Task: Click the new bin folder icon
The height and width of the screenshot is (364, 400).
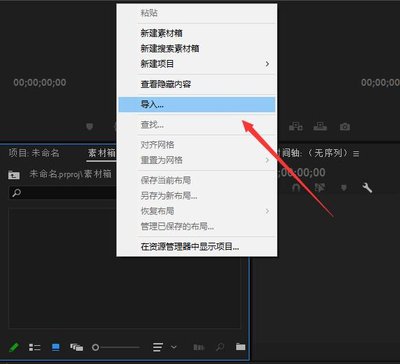Action: click(x=240, y=347)
